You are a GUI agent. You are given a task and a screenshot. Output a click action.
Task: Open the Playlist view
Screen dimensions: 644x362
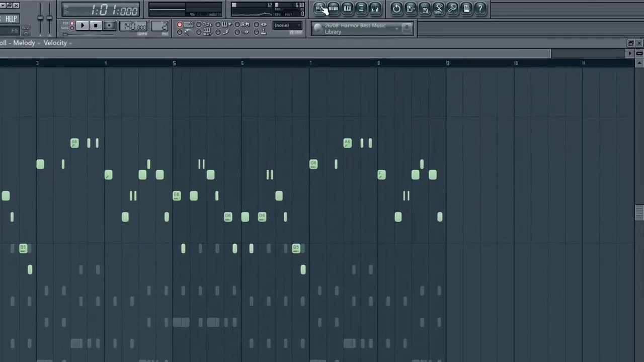320,9
